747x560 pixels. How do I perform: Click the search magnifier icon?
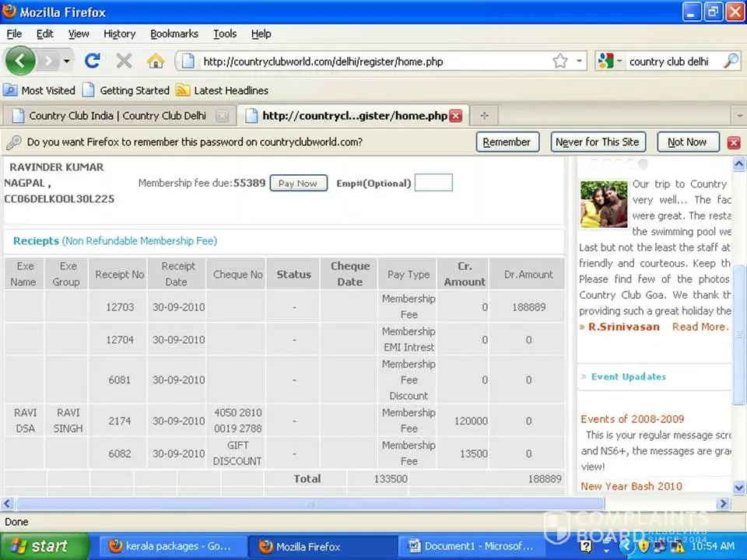731,61
